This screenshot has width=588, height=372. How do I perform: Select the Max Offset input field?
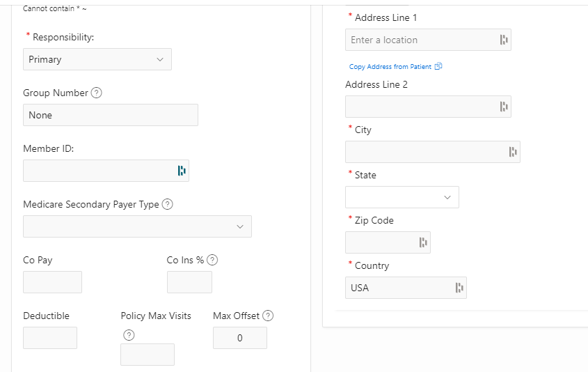[x=239, y=338]
